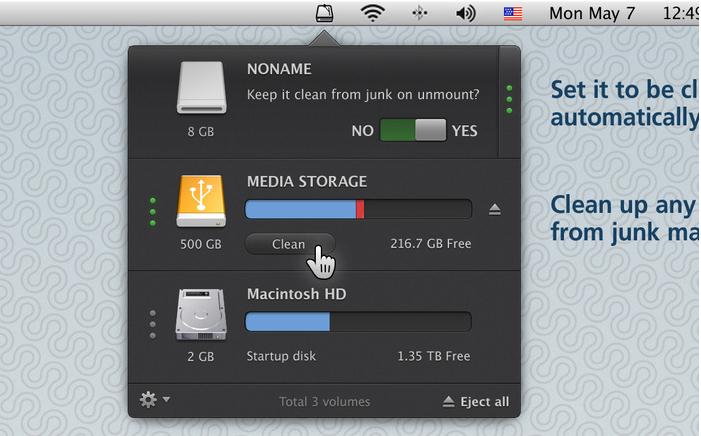Click the Macintosh HD usage bar
Screen dimensions: 701x436
(358, 322)
